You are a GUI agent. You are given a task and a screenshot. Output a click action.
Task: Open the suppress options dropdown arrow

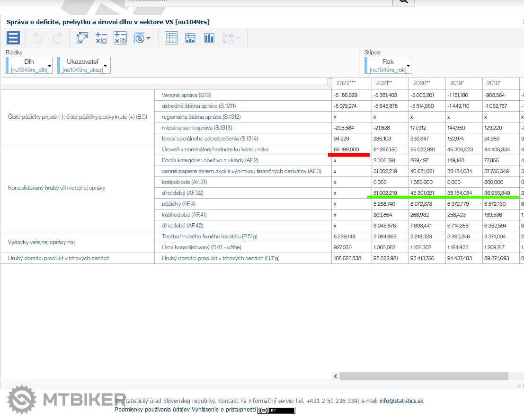pos(149,38)
